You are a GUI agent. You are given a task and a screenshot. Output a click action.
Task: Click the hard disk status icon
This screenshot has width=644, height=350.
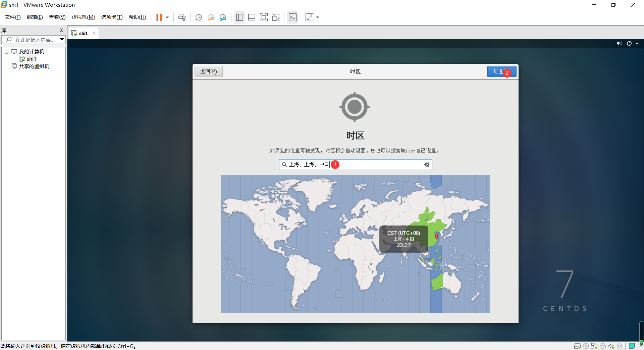coord(577,346)
